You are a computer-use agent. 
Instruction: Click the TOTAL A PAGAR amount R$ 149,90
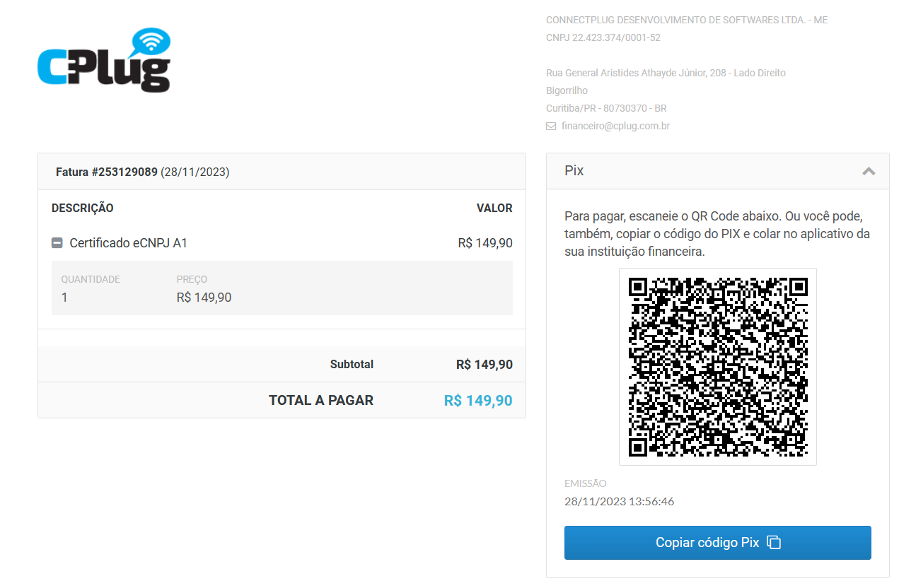click(478, 401)
